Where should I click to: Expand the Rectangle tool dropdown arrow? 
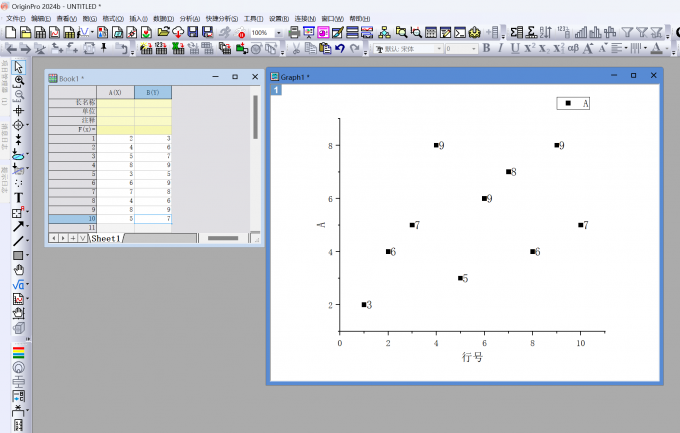point(27,256)
